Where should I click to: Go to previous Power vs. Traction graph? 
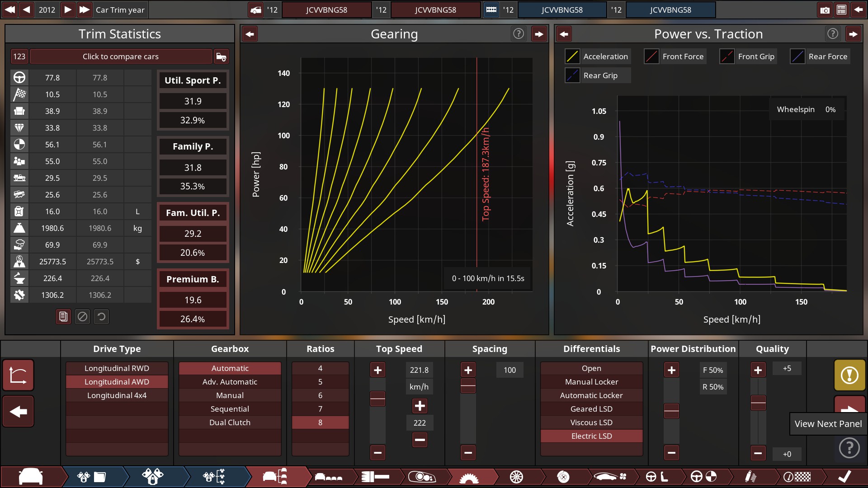(564, 34)
